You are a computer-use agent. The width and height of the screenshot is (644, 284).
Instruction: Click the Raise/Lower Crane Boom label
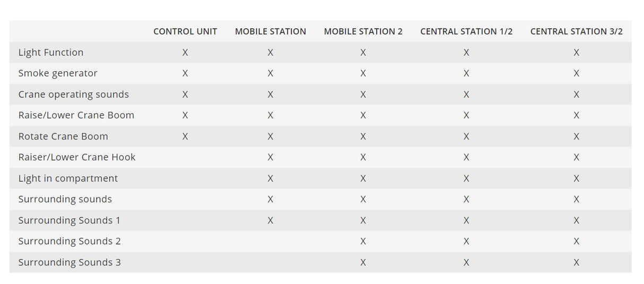pos(76,115)
